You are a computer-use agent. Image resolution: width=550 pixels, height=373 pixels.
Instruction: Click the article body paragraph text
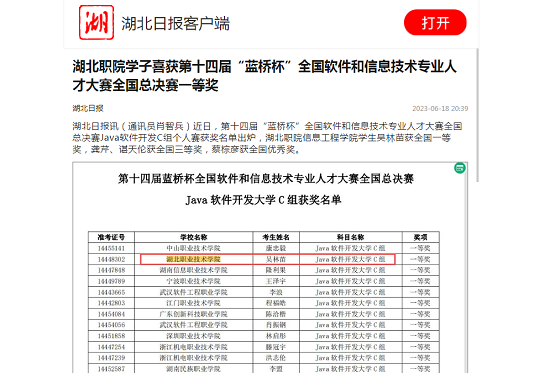pos(267,138)
